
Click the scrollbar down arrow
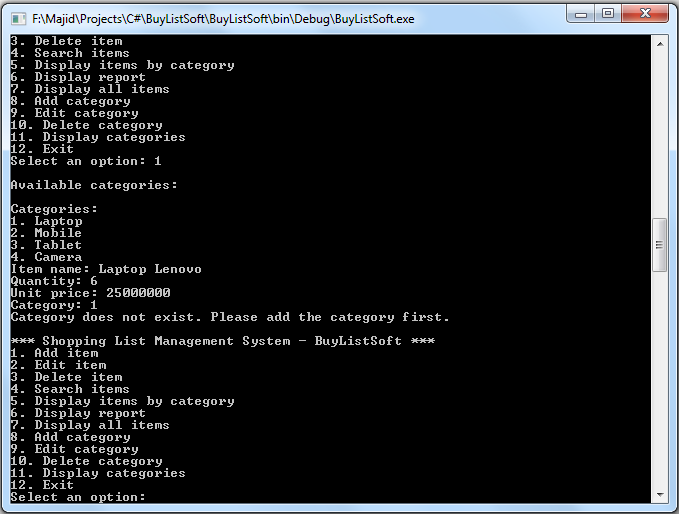[x=660, y=493]
